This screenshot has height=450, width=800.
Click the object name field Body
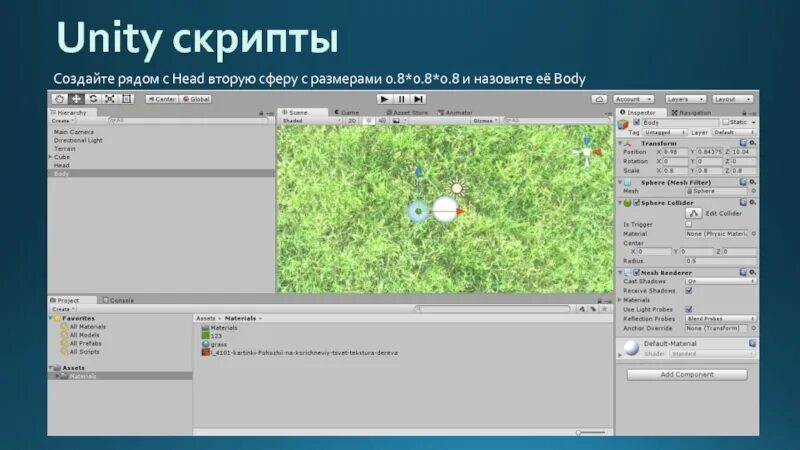[x=680, y=122]
